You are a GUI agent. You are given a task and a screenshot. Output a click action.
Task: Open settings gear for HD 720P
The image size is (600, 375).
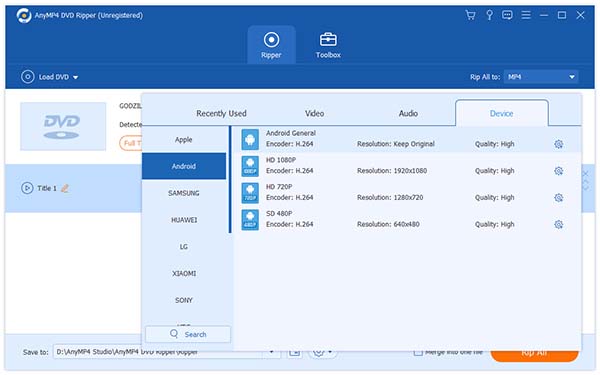558,198
